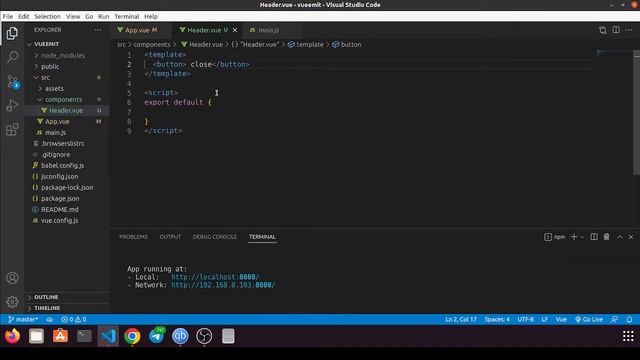Viewport: 640px width, 360px height.
Task: Open editor more actions ellipsis
Action: click(x=629, y=30)
